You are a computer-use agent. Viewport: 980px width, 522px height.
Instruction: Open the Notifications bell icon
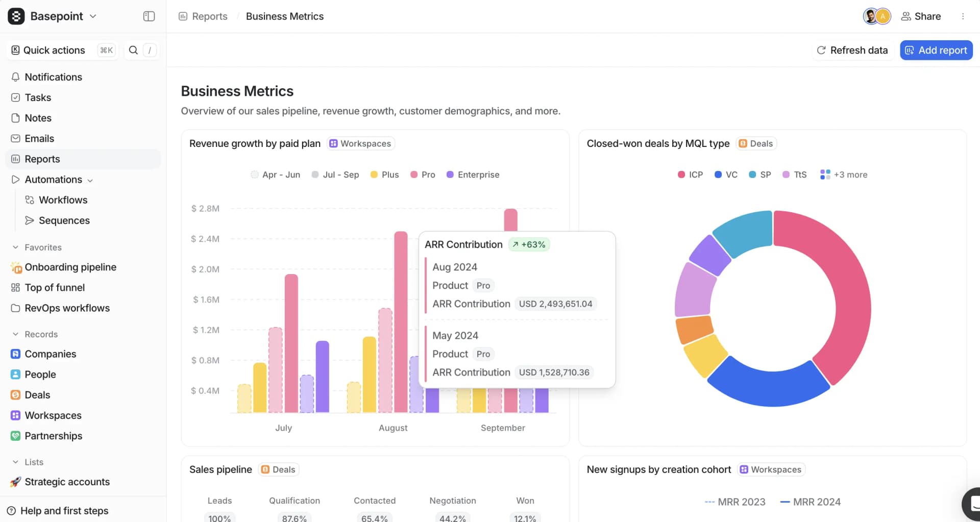(15, 77)
